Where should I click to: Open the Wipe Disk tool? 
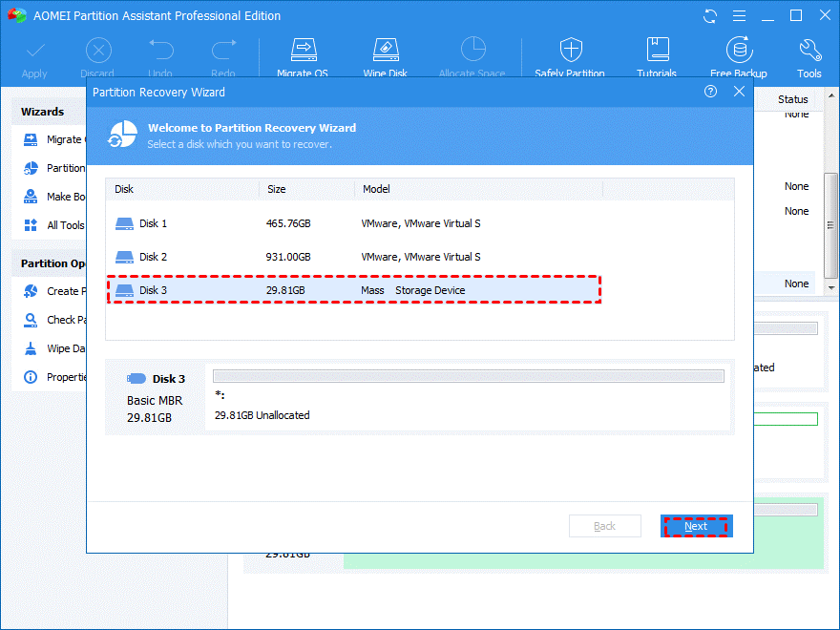coord(386,55)
